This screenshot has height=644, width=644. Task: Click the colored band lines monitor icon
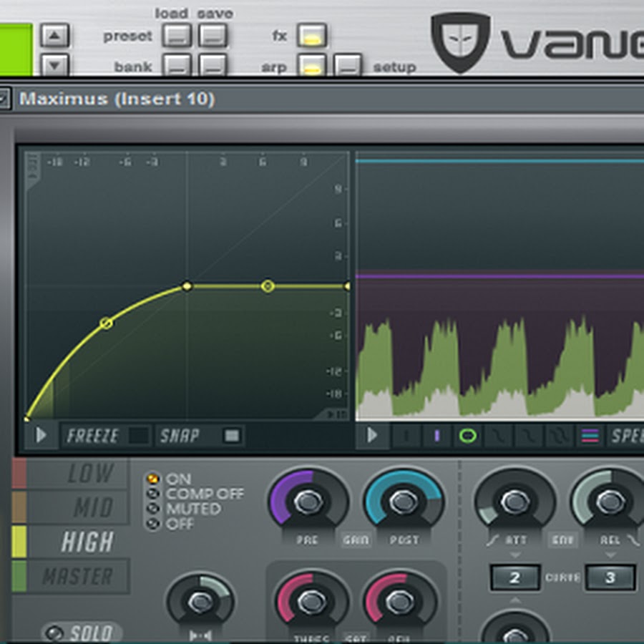coord(590,435)
